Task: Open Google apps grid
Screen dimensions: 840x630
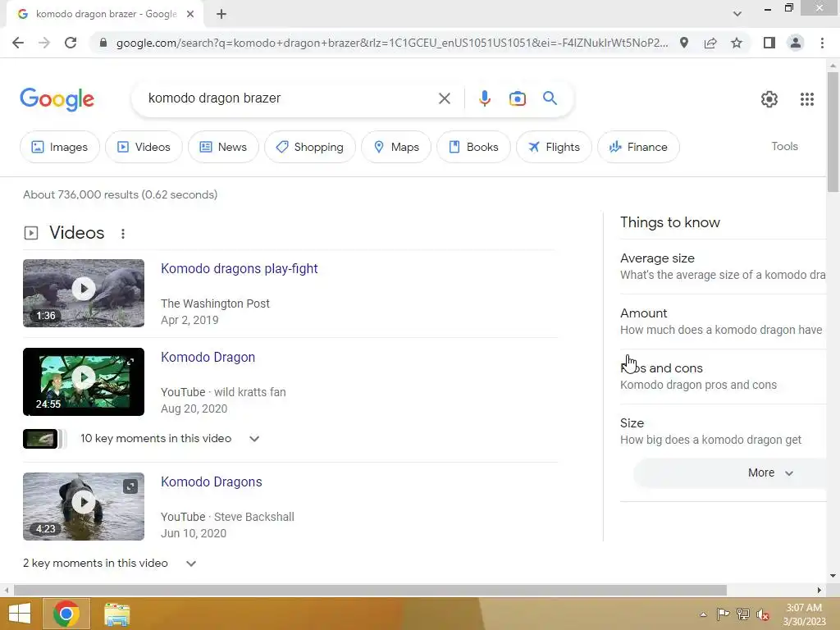Action: 807,98
